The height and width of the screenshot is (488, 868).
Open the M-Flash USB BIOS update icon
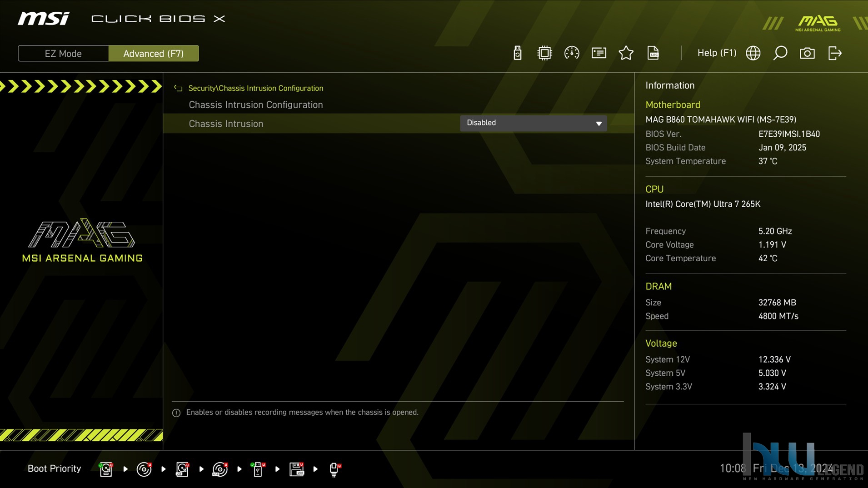tap(517, 53)
